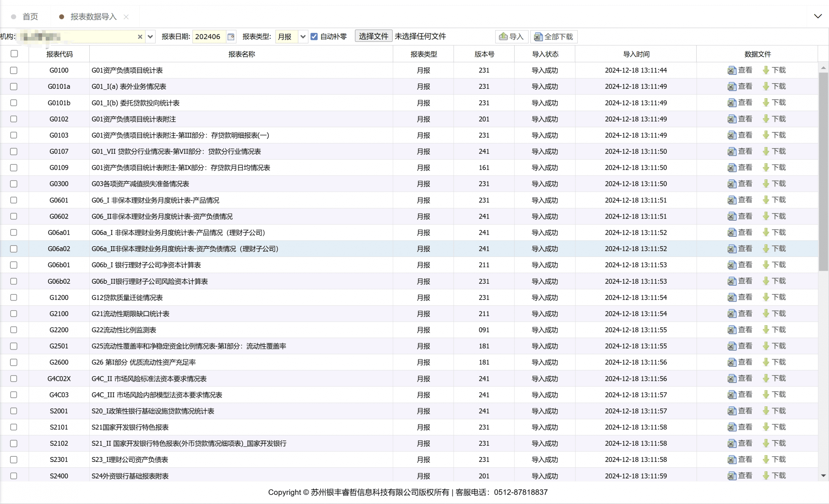Click the 全部下载 download-all icon button
The width and height of the screenshot is (829, 504).
click(x=554, y=37)
